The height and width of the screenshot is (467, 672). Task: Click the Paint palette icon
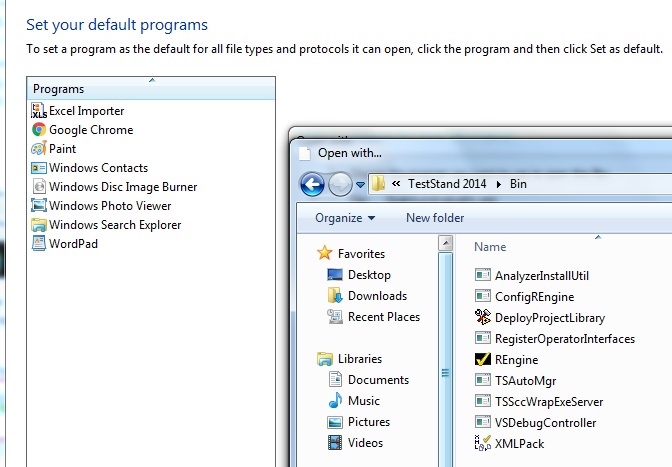pos(39,148)
